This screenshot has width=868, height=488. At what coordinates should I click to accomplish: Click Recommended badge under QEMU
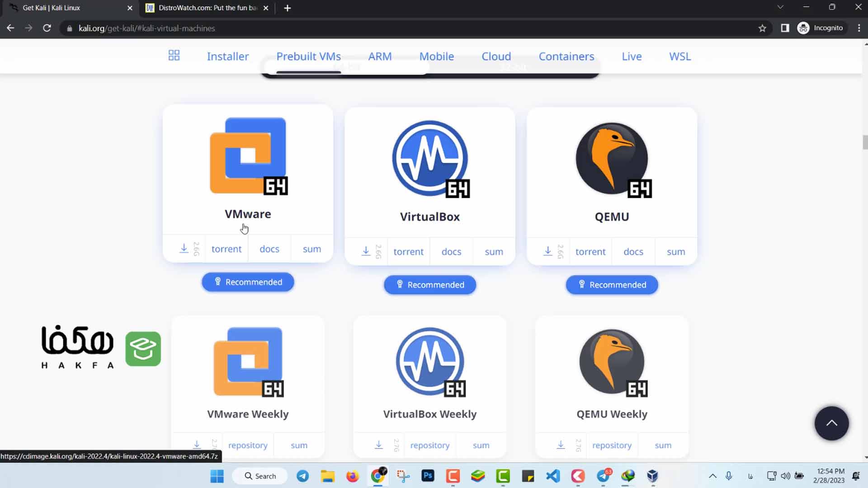coord(612,285)
